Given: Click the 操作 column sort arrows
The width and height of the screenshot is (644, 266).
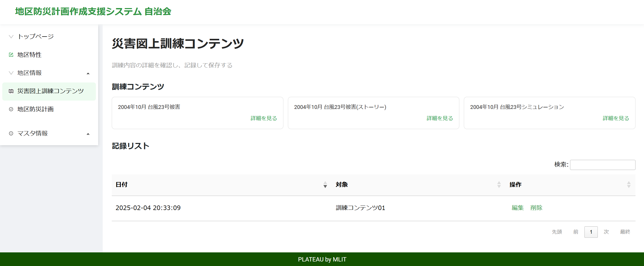Looking at the screenshot, I should 629,185.
